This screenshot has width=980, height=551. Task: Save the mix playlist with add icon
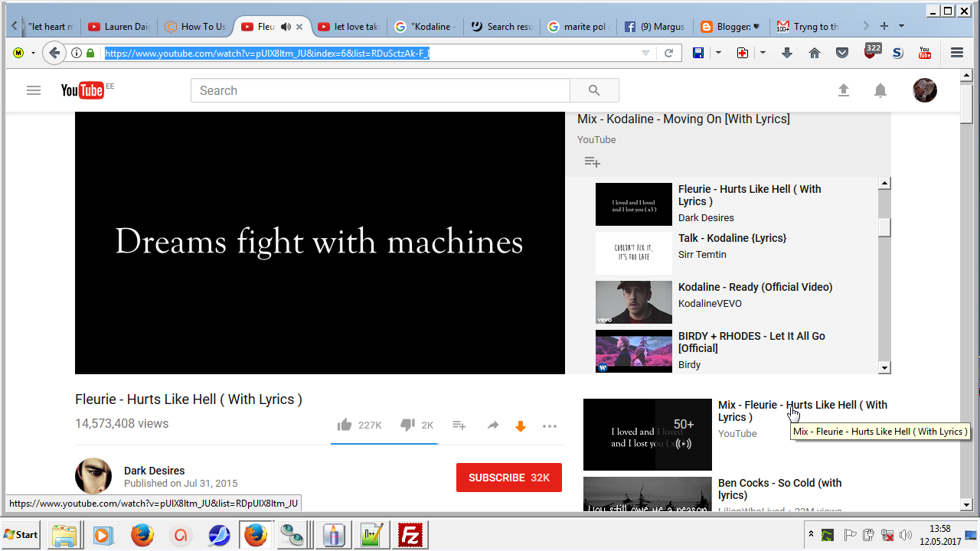[x=592, y=162]
